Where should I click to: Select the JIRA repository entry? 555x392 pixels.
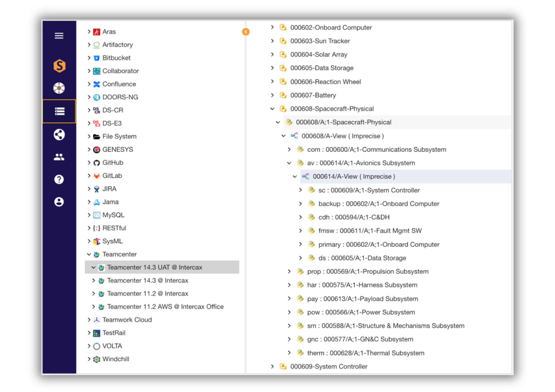point(109,189)
